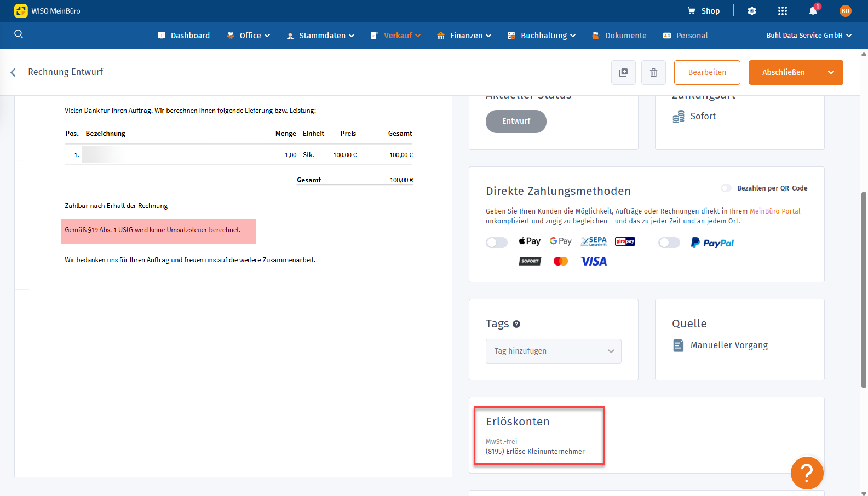Viewport: 868px width, 496px height.
Task: Click the orange help question mark
Action: [x=807, y=472]
